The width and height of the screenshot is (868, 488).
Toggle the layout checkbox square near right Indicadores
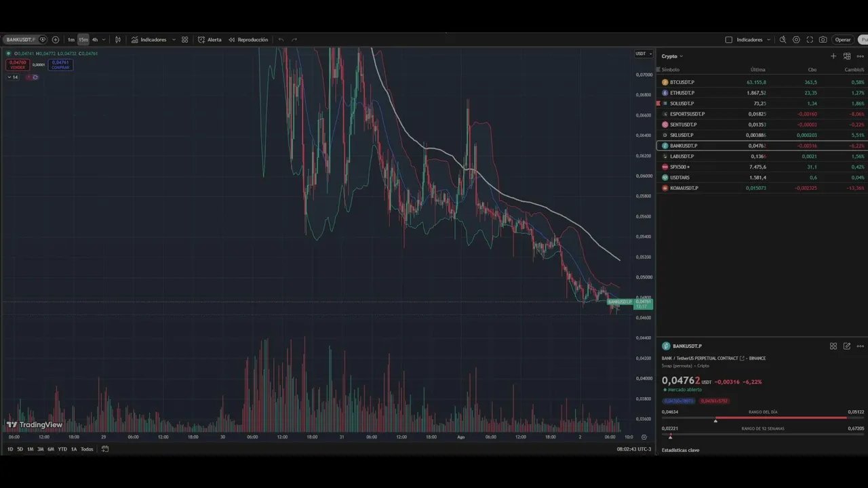[x=729, y=40]
